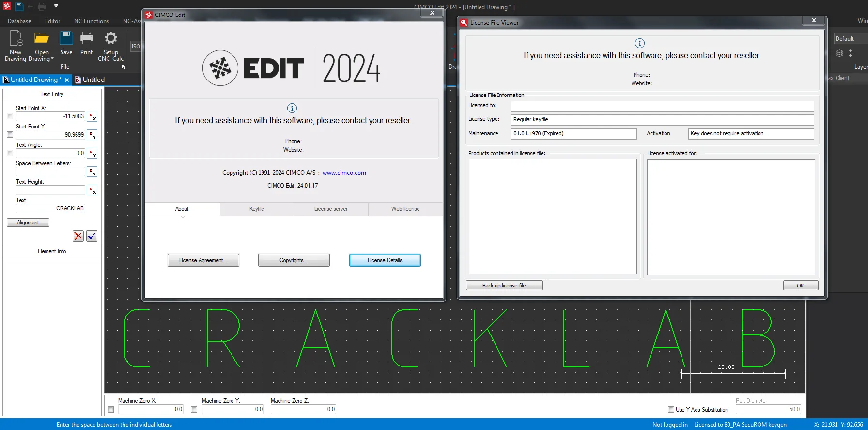868x430 pixels.
Task: Click the ISO button in the ribbon
Action: 136,47
